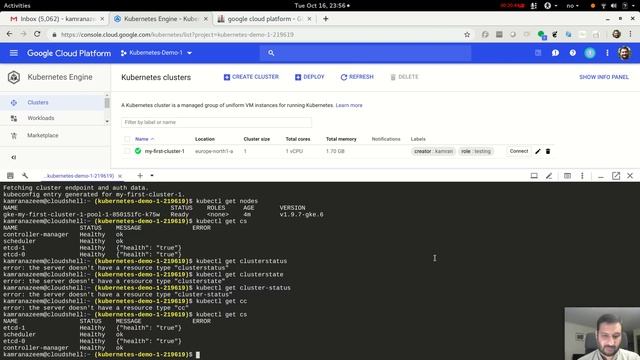
Task: Open the Learn more link
Action: coord(349,105)
